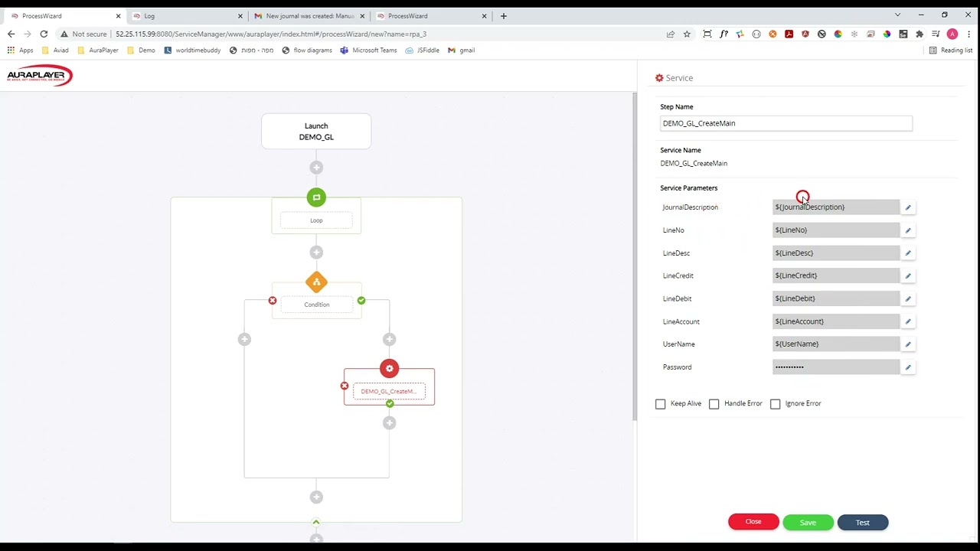Open the Aviad bookmark folder
This screenshot has height=551, width=980.
click(55, 51)
